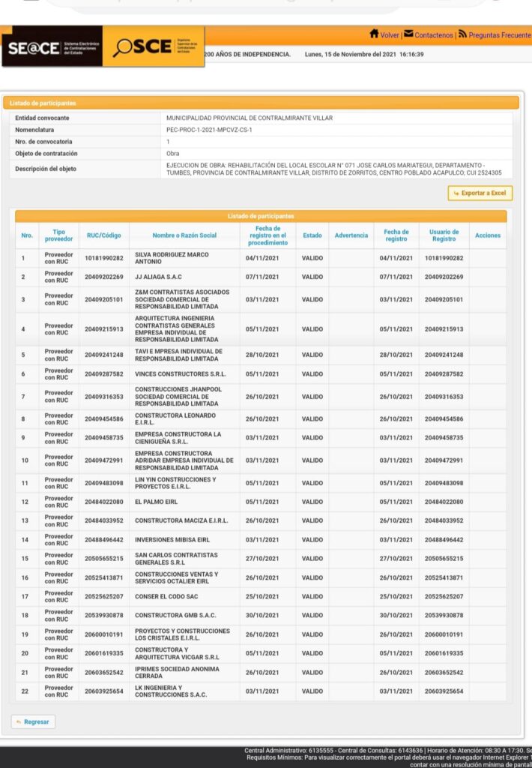Select the VINCES CONSTRUCTORES S.R.L. name cell
Image resolution: width=532 pixels, height=768 pixels.
tap(180, 373)
